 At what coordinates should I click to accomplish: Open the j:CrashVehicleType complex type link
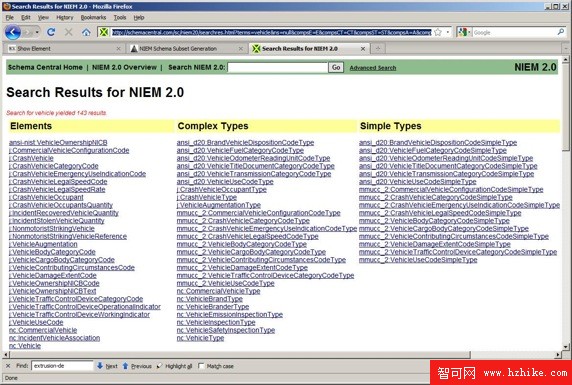(x=207, y=197)
